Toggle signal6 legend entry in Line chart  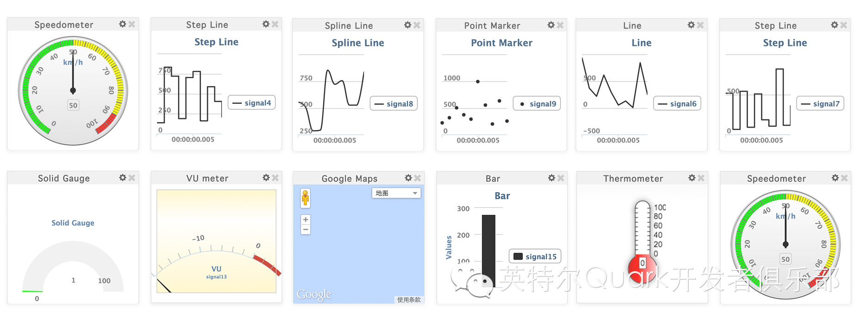point(677,104)
